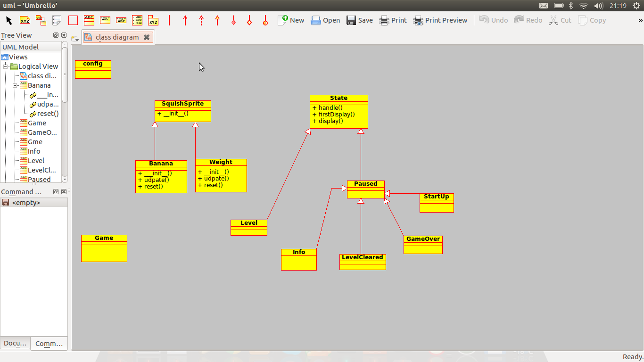The image size is (644, 362).
Task: Float the Tree View panel
Action: coord(56,35)
